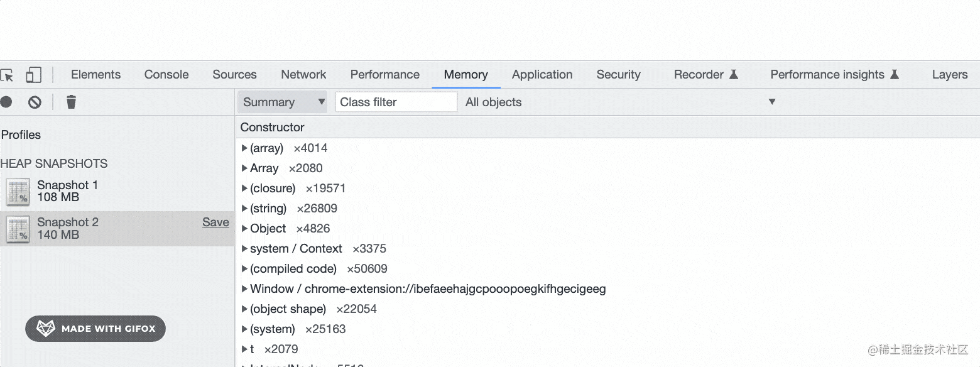This screenshot has height=367, width=980.
Task: Select the Snapshot 1 profile icon
Action: click(18, 192)
